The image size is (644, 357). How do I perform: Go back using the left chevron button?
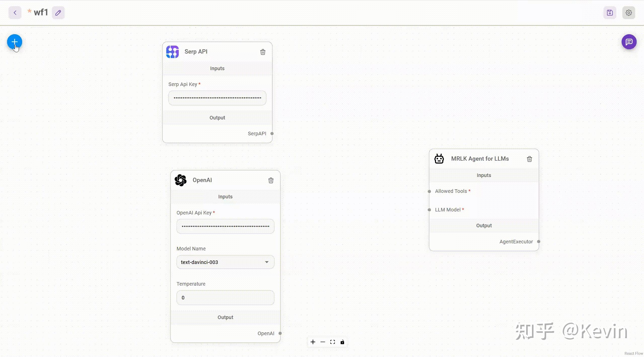coord(15,13)
